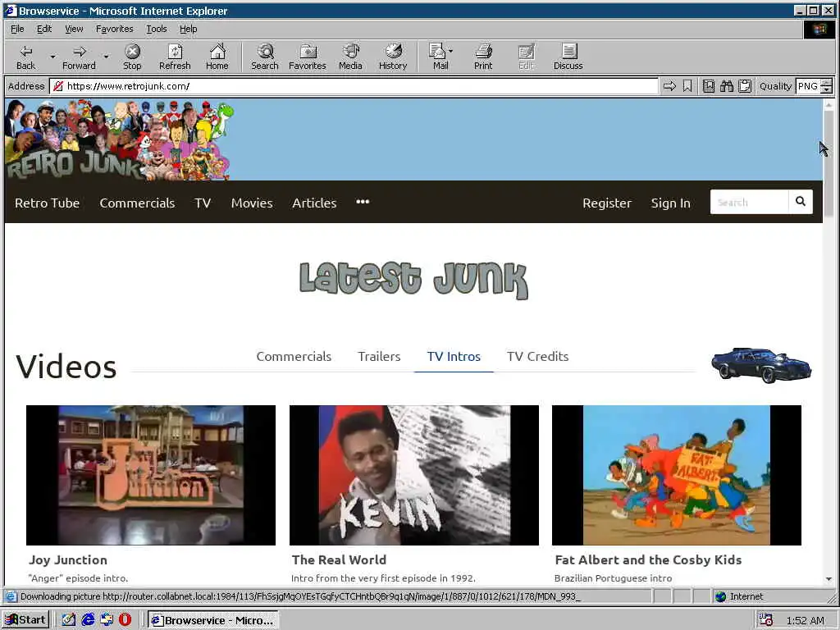This screenshot has height=630, width=840.
Task: Select the TV Intros tab
Action: point(454,356)
